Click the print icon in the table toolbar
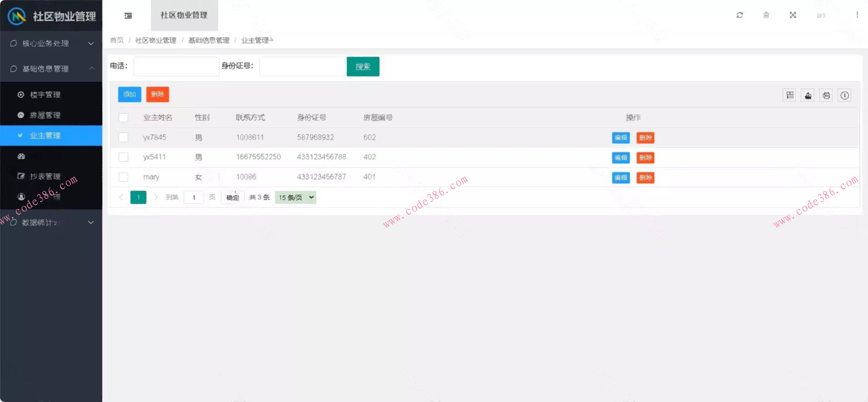Viewport: 868px width, 402px height. pyautogui.click(x=826, y=95)
